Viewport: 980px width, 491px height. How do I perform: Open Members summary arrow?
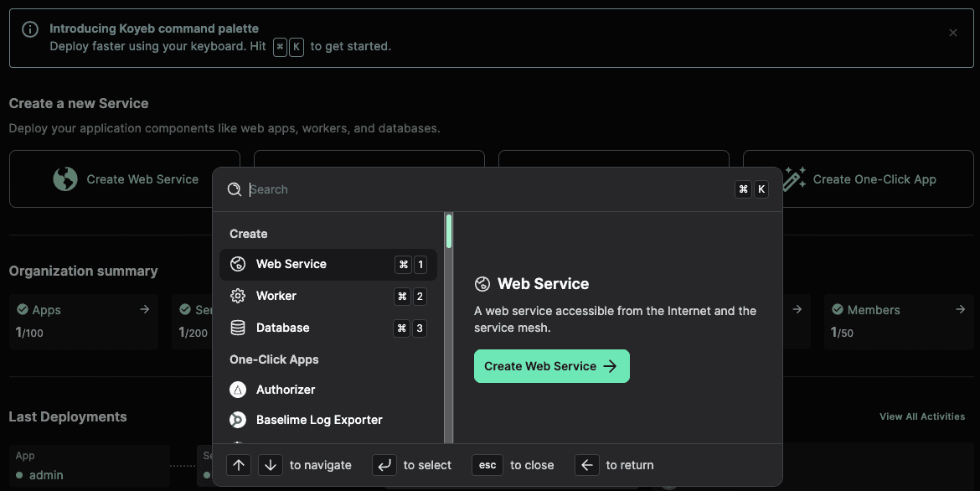pyautogui.click(x=960, y=310)
